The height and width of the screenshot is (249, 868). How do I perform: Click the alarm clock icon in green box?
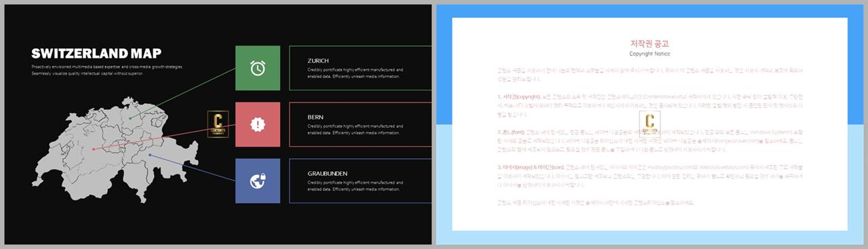click(x=258, y=68)
